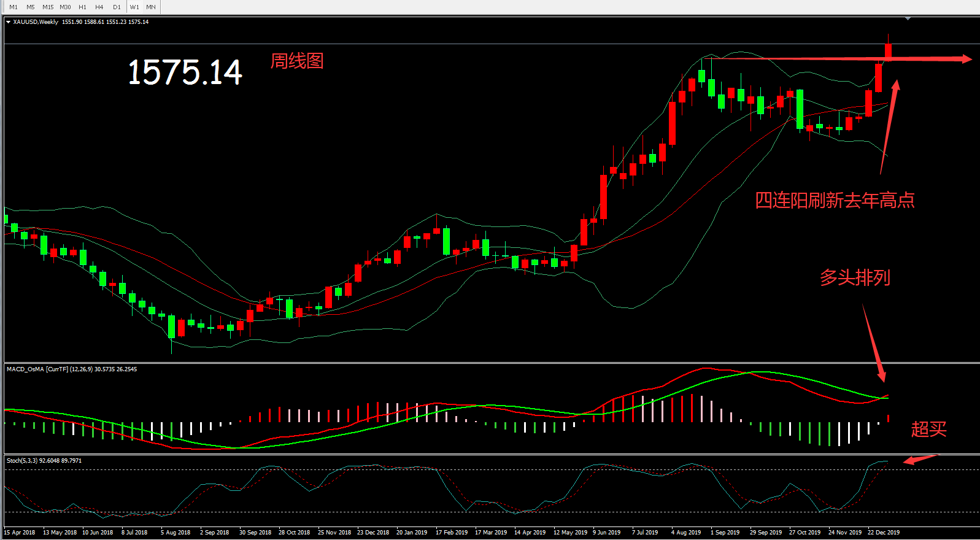Change chart period to H4

point(99,7)
